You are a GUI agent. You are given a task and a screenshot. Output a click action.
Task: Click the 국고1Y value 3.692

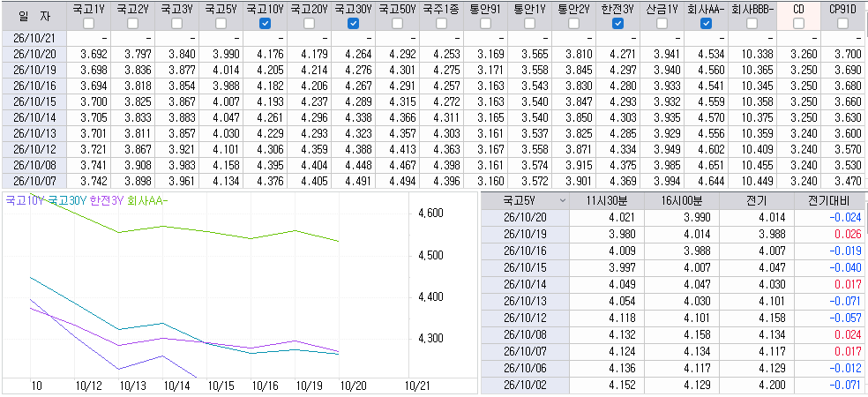[94, 54]
